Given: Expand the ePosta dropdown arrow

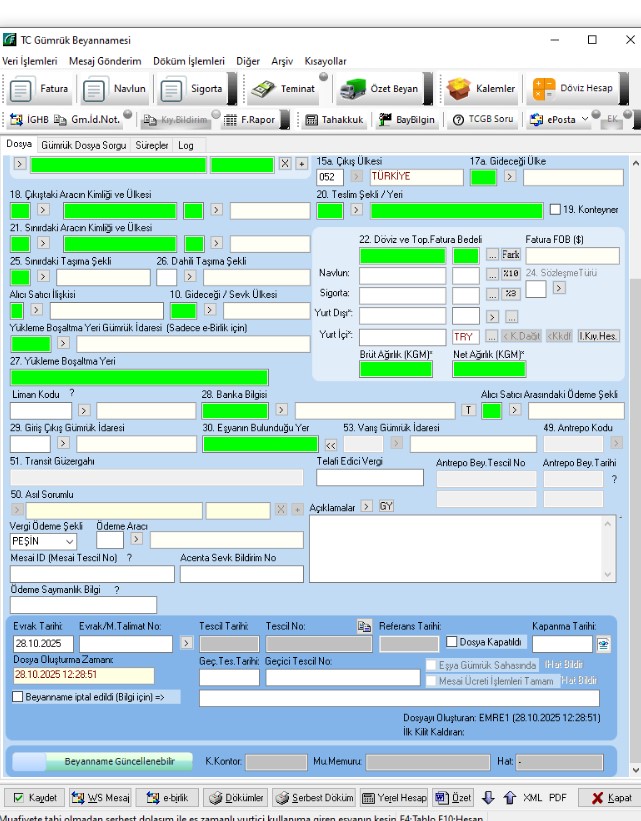Looking at the screenshot, I should coord(585,120).
